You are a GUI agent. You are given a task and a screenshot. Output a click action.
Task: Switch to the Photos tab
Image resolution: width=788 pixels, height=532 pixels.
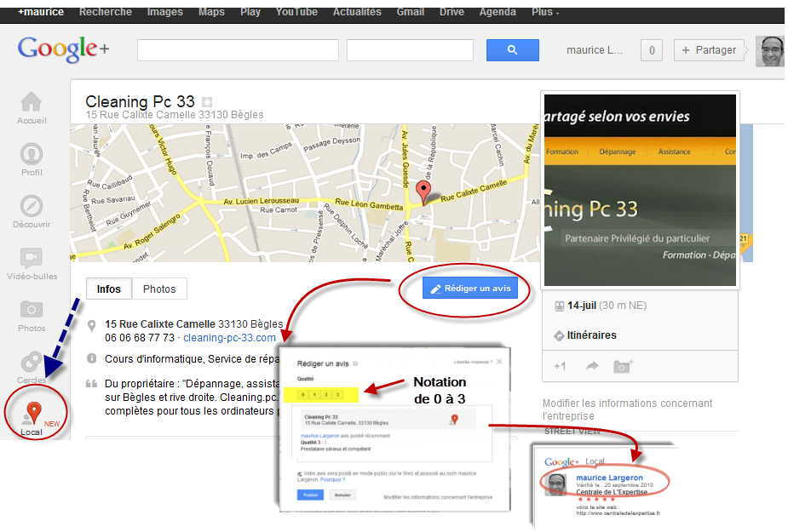point(159,289)
